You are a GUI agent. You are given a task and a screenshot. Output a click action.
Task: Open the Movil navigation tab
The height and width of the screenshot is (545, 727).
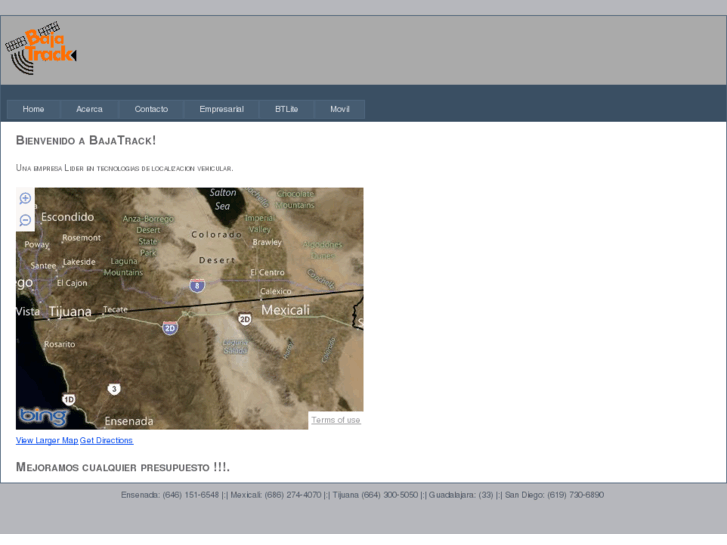coord(340,109)
